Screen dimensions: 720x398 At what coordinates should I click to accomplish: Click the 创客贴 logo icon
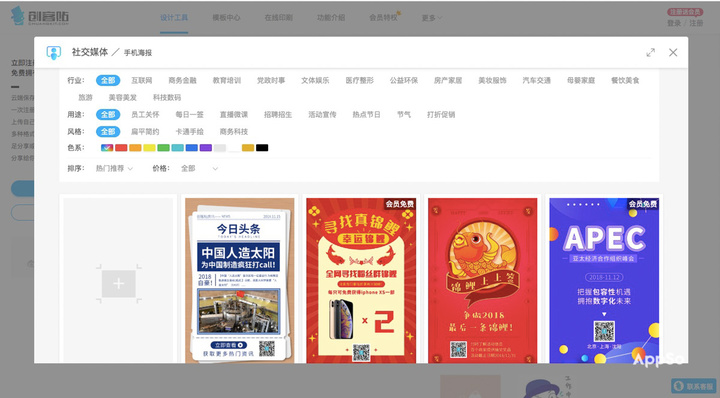point(18,16)
